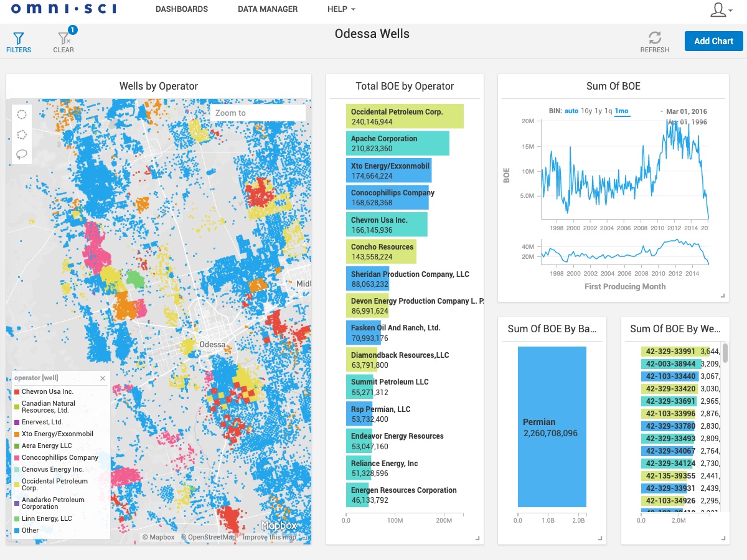Select the Conocophillips Company bar in BOE chart

click(x=387, y=197)
